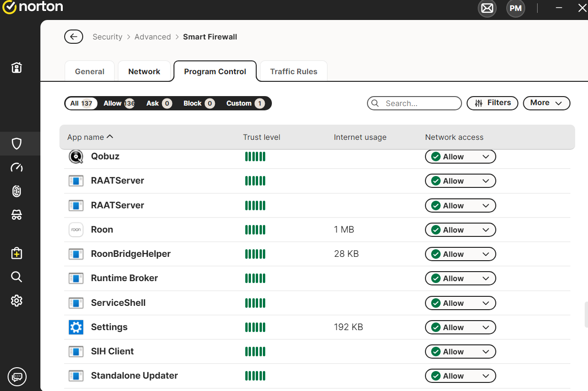Image resolution: width=588 pixels, height=391 pixels.
Task: Open the Filters button
Action: pyautogui.click(x=492, y=103)
